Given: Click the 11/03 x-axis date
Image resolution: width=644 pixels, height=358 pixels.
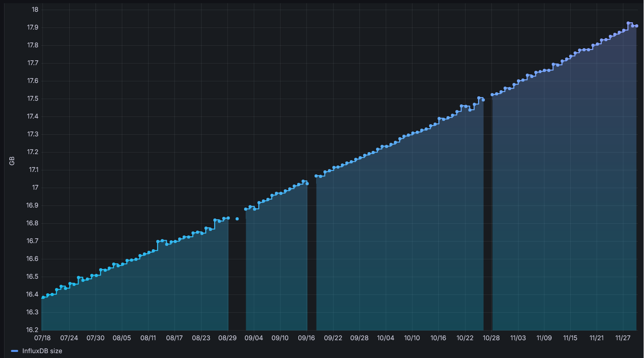Looking at the screenshot, I should click(x=518, y=338).
